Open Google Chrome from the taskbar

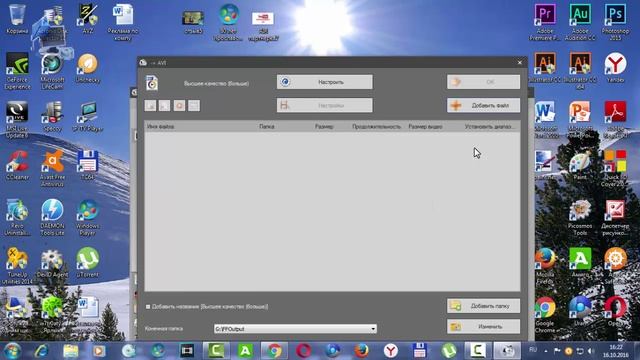point(274,351)
